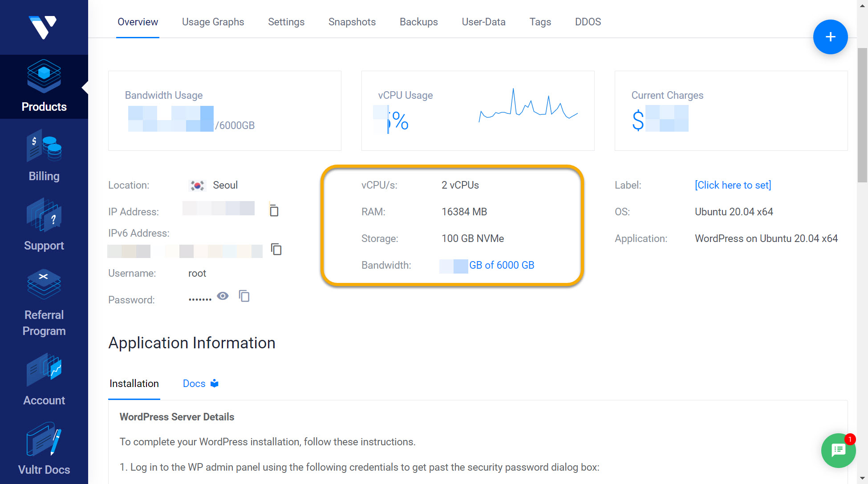
Task: Open the Referral Program section
Action: (x=44, y=302)
